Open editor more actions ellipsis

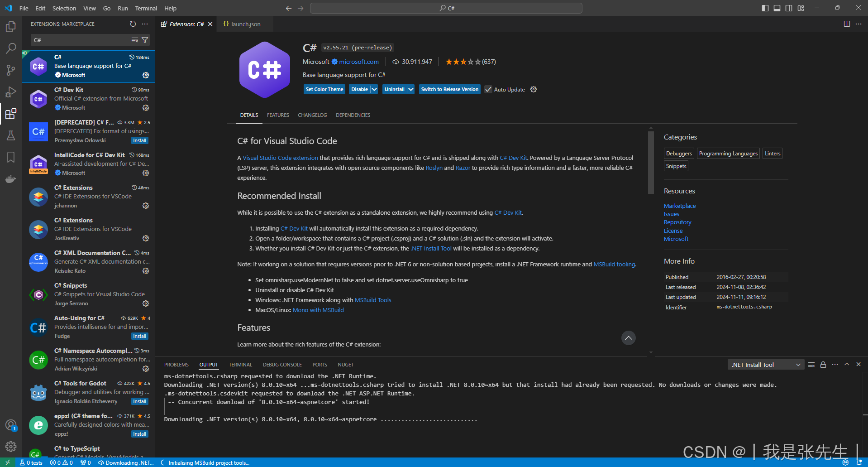click(x=858, y=24)
